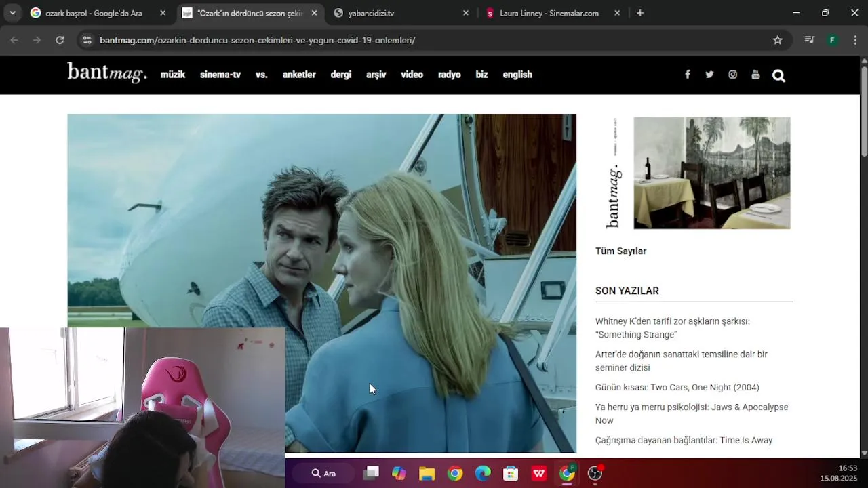Open Microsoft Store from taskbar

coord(511,473)
